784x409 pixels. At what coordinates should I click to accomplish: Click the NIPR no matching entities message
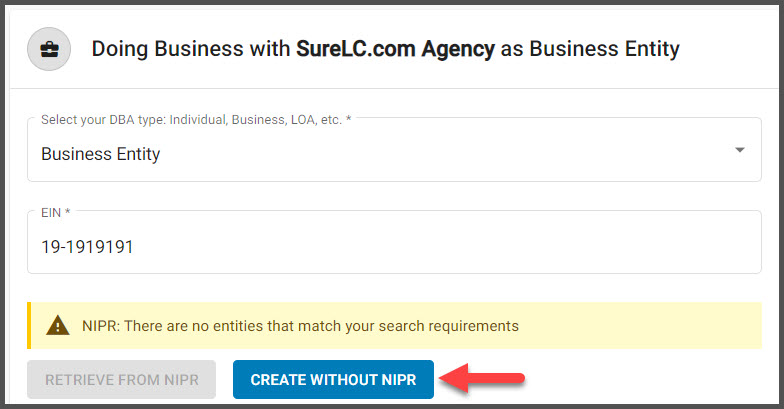coord(300,326)
